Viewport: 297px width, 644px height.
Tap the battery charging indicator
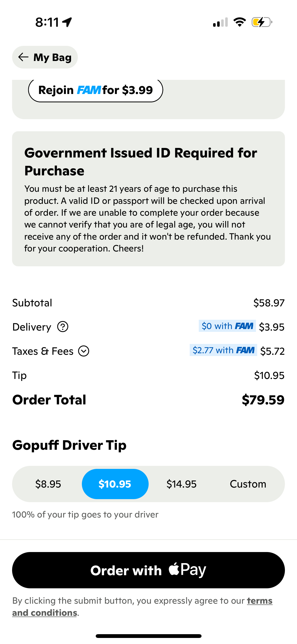point(261,22)
